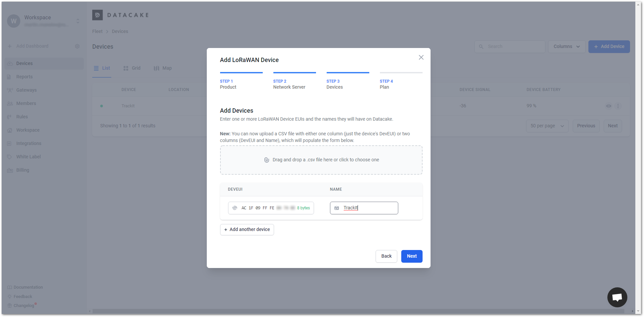Toggle the eye icon on TrackIt row
Viewport: 644px width, 317px height.
pyautogui.click(x=608, y=106)
